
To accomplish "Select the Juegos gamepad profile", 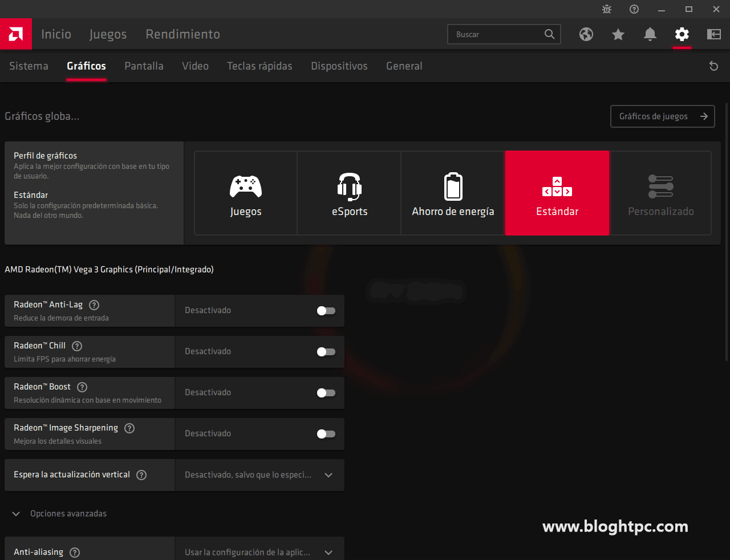I will click(246, 193).
